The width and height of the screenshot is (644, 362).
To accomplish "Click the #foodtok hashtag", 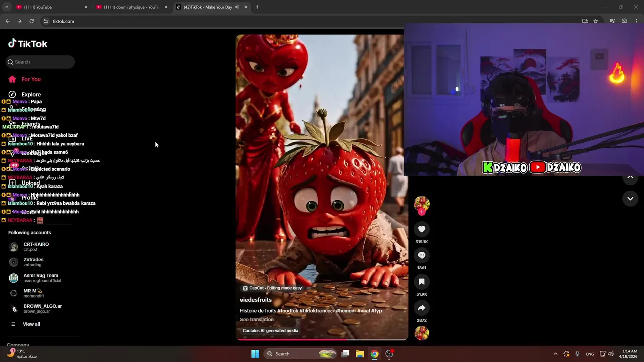I will 288,311.
